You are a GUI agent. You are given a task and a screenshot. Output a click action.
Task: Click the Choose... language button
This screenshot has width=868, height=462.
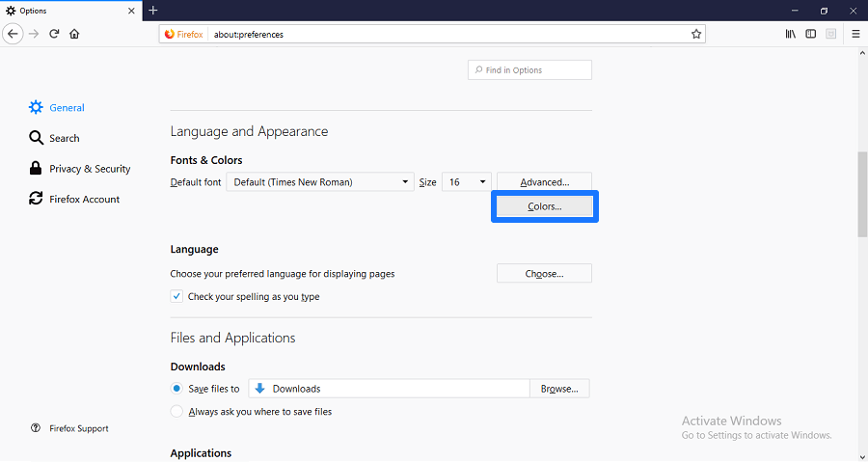pos(544,273)
